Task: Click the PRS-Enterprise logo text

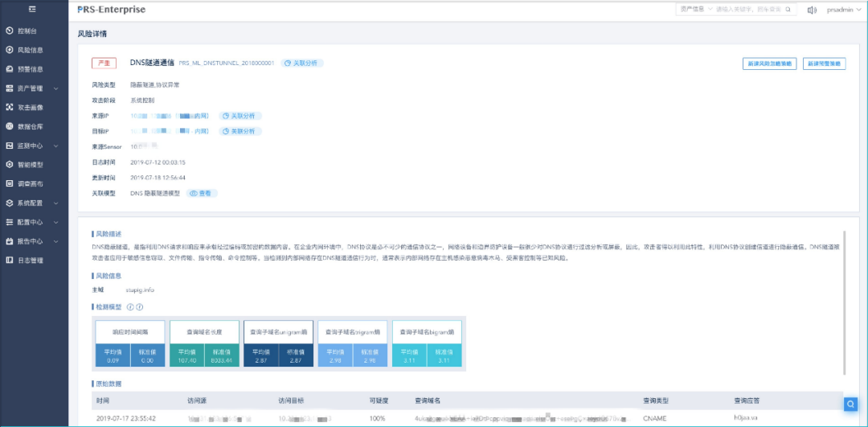Action: point(111,10)
